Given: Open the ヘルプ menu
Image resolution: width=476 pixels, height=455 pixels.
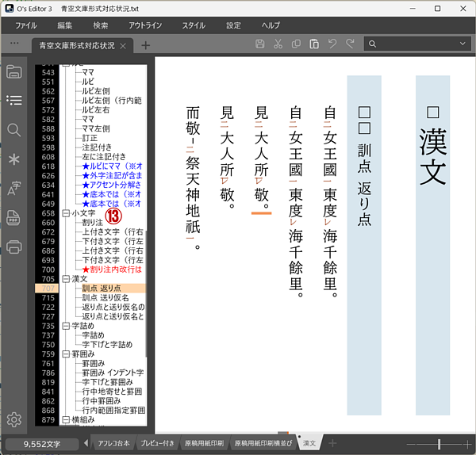Looking at the screenshot, I should tap(271, 25).
